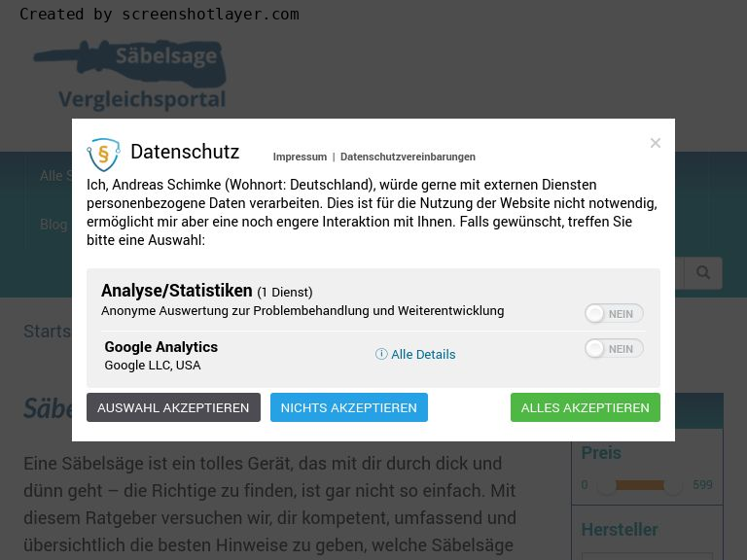
Task: Click the Preis filter heading
Action: tap(601, 453)
